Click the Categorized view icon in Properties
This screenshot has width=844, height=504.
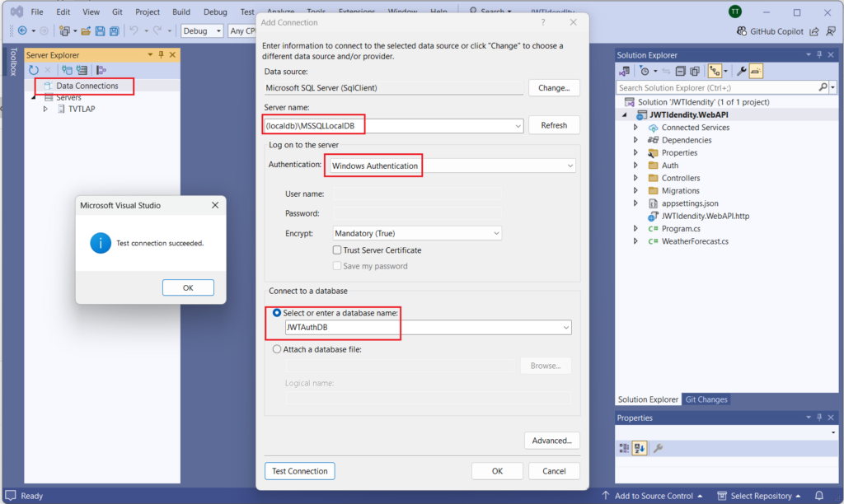click(x=625, y=448)
